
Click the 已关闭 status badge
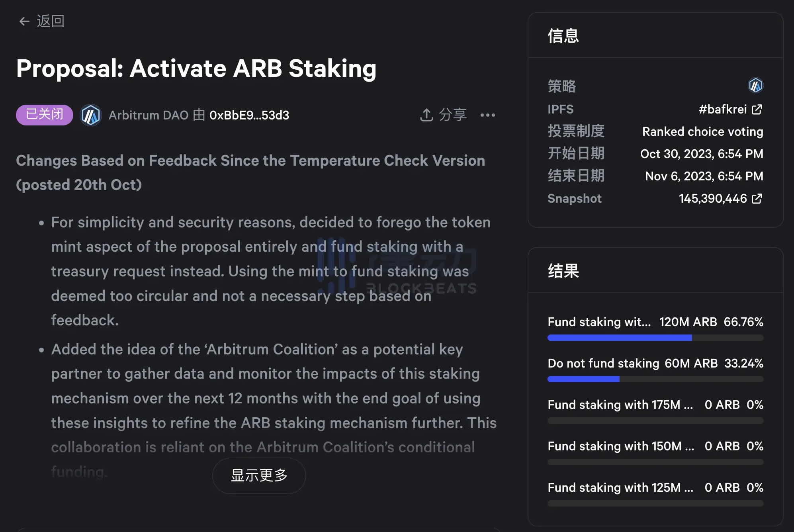[44, 115]
